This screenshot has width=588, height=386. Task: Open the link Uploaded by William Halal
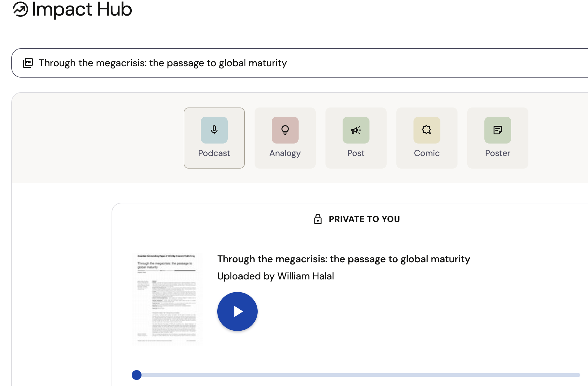pos(275,276)
